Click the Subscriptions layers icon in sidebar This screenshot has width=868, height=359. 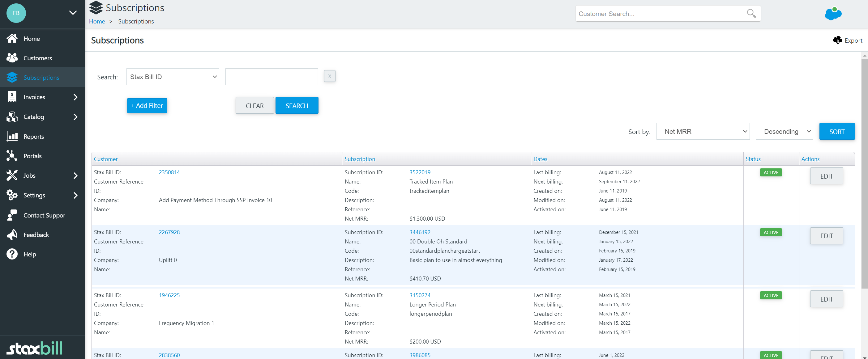pyautogui.click(x=12, y=78)
